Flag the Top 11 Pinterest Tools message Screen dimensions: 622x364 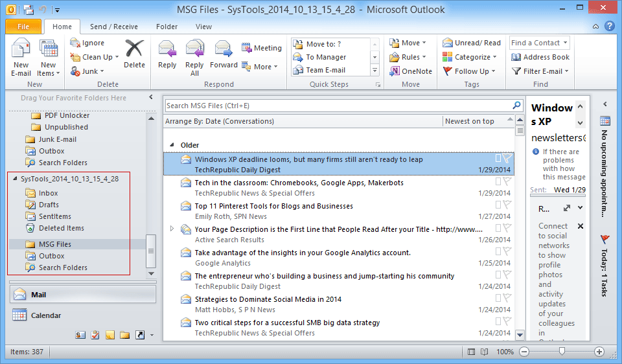(507, 205)
